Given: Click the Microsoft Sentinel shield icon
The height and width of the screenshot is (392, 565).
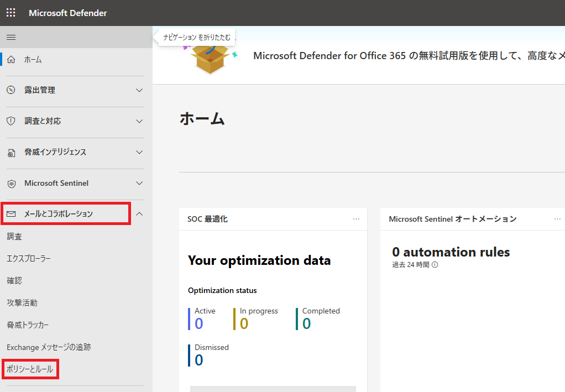Looking at the screenshot, I should click(x=11, y=184).
